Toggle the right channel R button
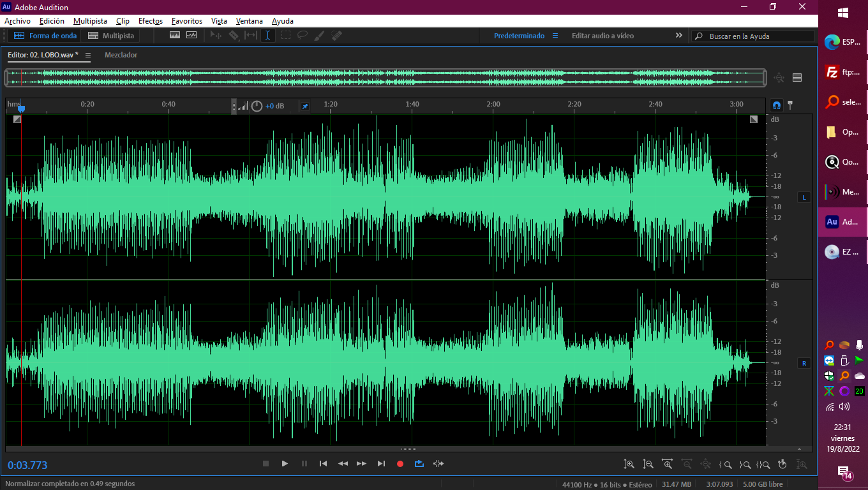Image resolution: width=868 pixels, height=490 pixels. 804,364
